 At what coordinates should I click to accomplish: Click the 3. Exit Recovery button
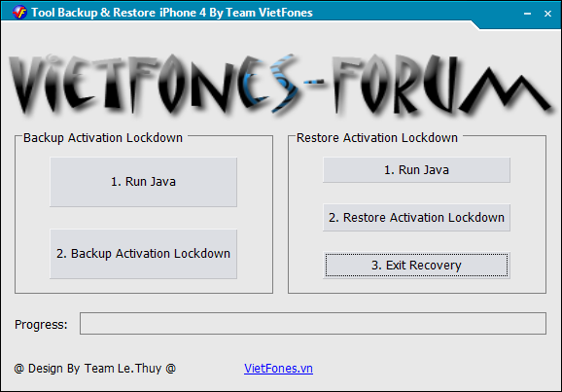[x=416, y=266]
